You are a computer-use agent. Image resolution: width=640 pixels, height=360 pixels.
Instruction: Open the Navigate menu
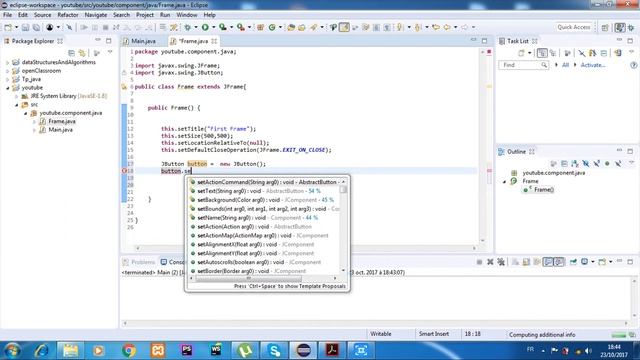pyautogui.click(x=96, y=15)
